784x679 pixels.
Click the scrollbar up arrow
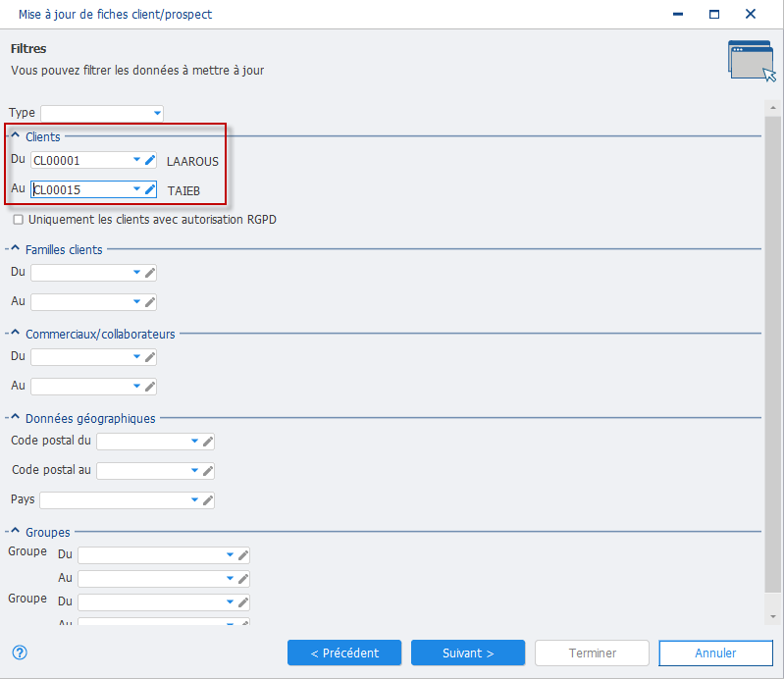pyautogui.click(x=772, y=108)
